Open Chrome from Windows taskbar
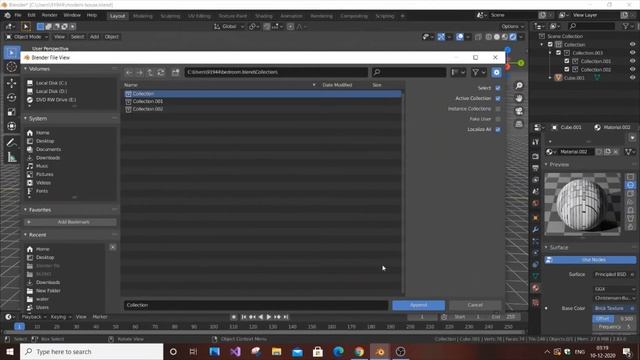Screen dimensions: 640x360 tap(359, 351)
